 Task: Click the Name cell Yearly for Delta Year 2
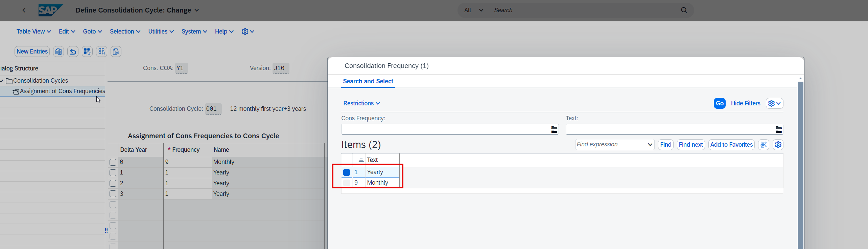pyautogui.click(x=268, y=183)
